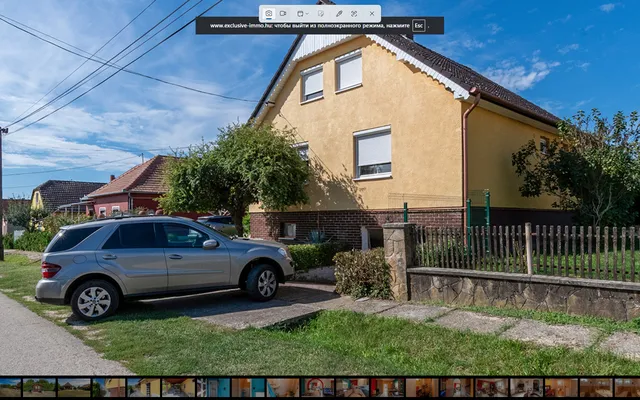Close the Snipping Tool overlay bar
640x400 pixels.
point(372,13)
